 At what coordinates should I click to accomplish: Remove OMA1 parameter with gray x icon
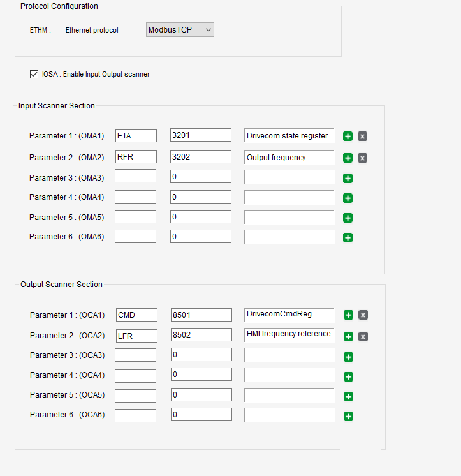[x=362, y=136]
